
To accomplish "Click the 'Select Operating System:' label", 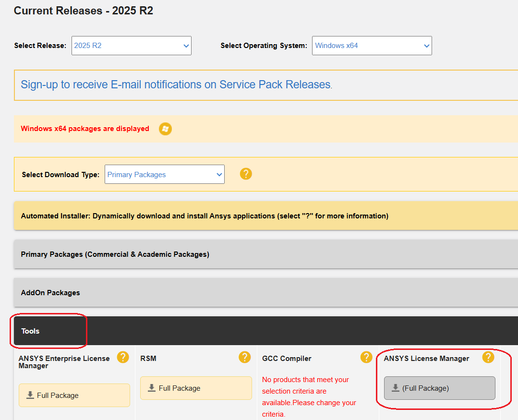I will [264, 46].
